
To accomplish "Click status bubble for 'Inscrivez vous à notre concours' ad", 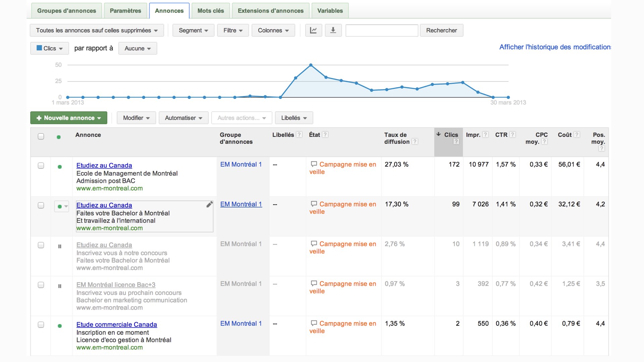I will 314,244.
